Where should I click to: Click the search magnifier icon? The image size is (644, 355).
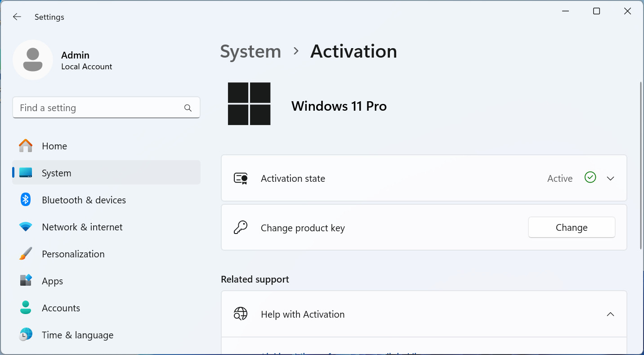point(188,108)
